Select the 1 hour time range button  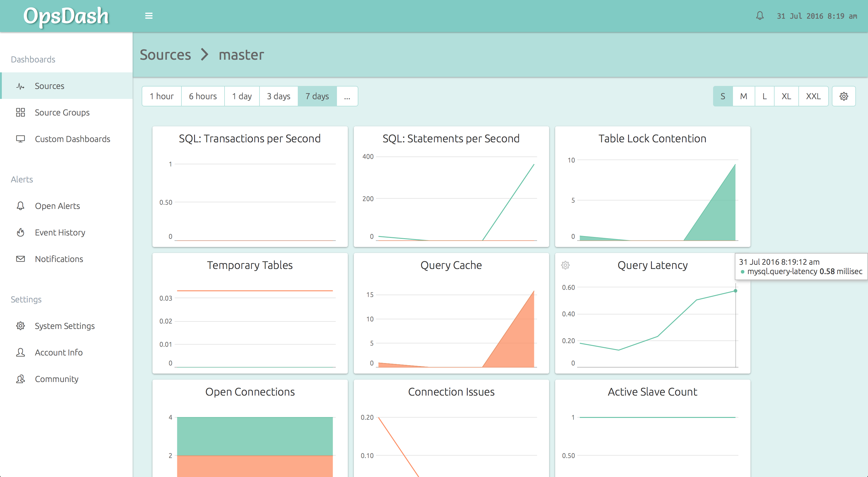click(162, 96)
